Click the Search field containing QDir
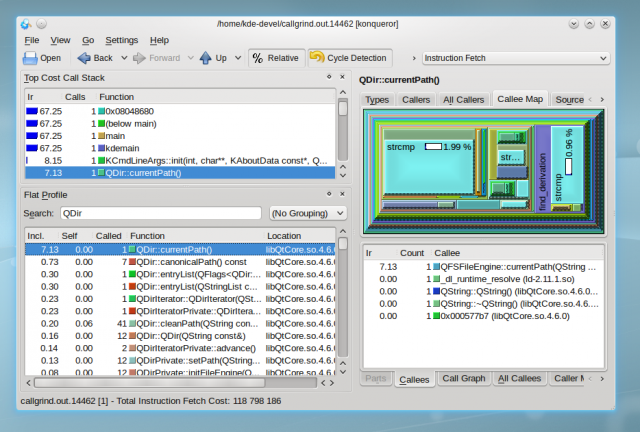Image resolution: width=640 pixels, height=432 pixels. click(160, 213)
